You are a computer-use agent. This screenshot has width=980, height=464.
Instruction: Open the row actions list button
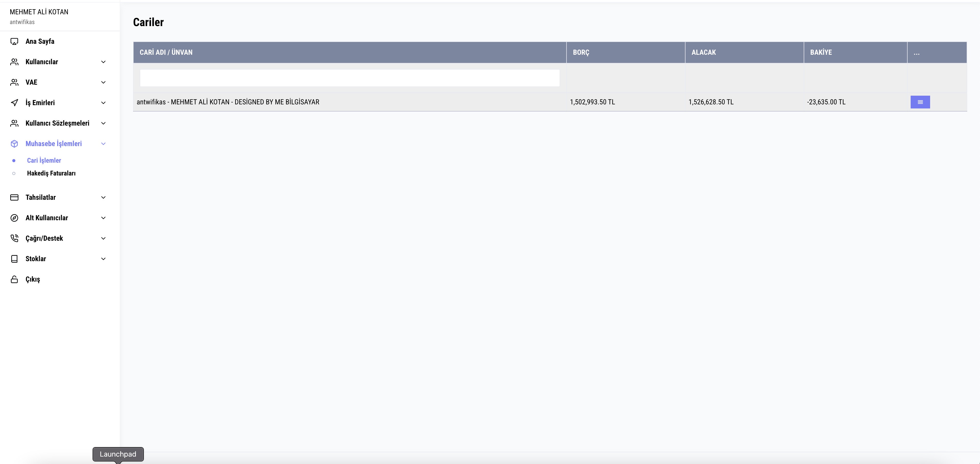pos(920,102)
